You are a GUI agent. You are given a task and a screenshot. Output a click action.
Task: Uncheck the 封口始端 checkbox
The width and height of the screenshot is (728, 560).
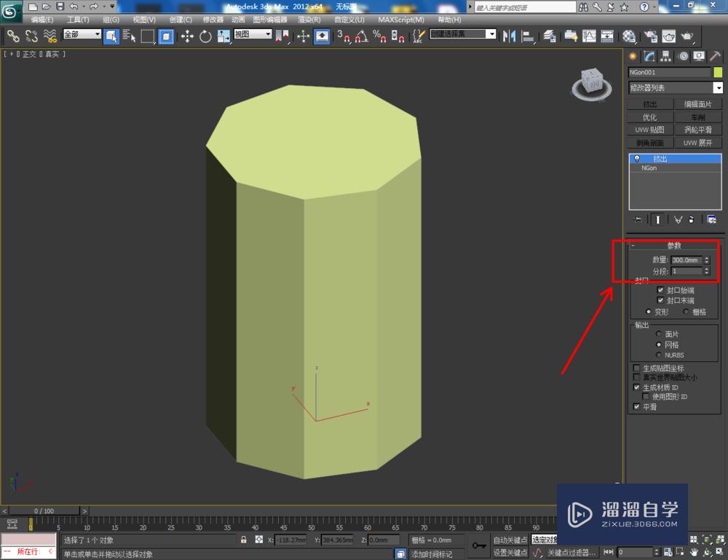[660, 290]
